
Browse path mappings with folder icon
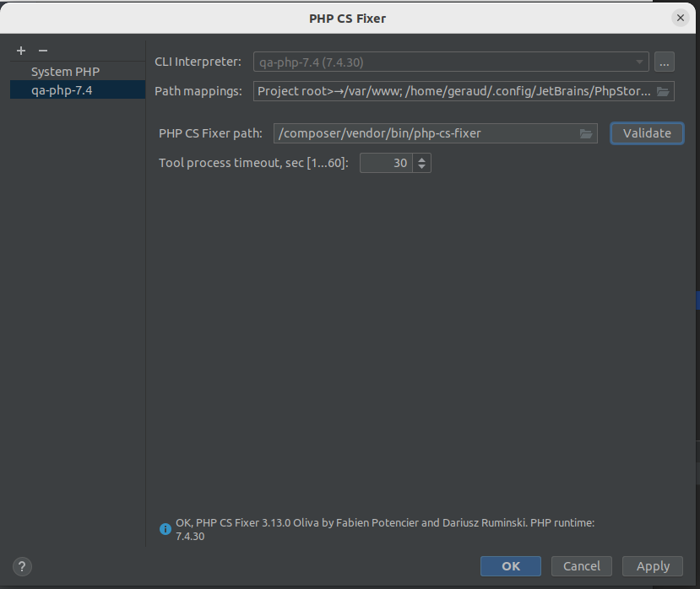pyautogui.click(x=663, y=91)
